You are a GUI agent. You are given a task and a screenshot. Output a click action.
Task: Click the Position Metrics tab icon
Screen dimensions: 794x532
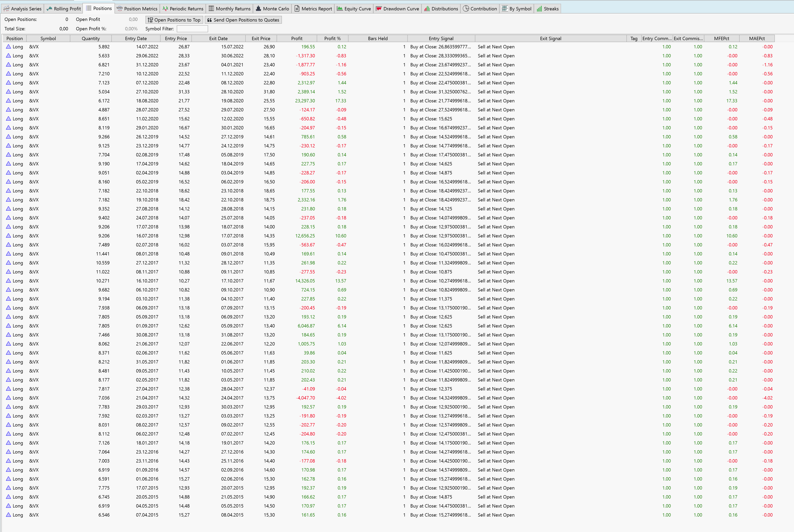[x=119, y=8]
